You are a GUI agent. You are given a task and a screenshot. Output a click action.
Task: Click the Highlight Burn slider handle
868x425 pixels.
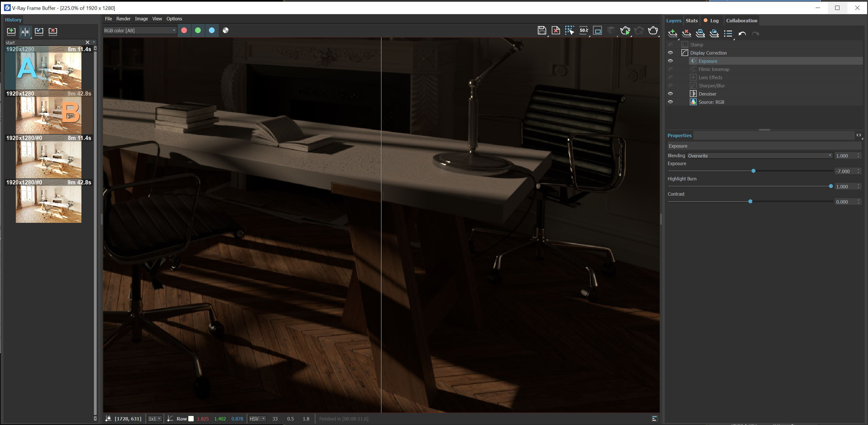(x=831, y=186)
